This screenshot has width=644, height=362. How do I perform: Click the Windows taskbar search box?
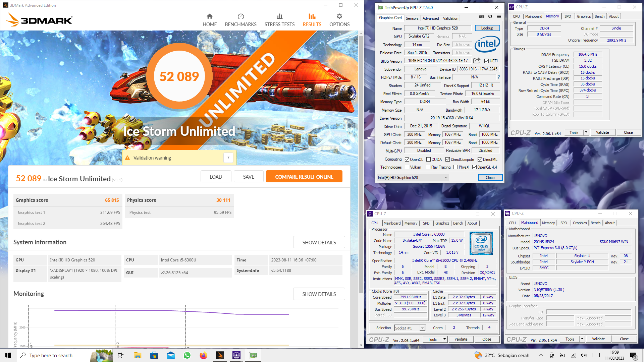click(x=64, y=355)
